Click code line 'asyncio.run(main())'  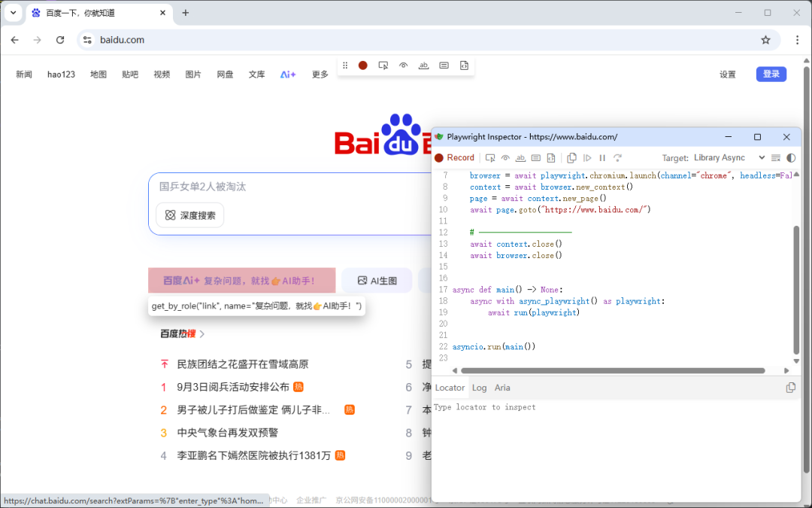tap(493, 347)
